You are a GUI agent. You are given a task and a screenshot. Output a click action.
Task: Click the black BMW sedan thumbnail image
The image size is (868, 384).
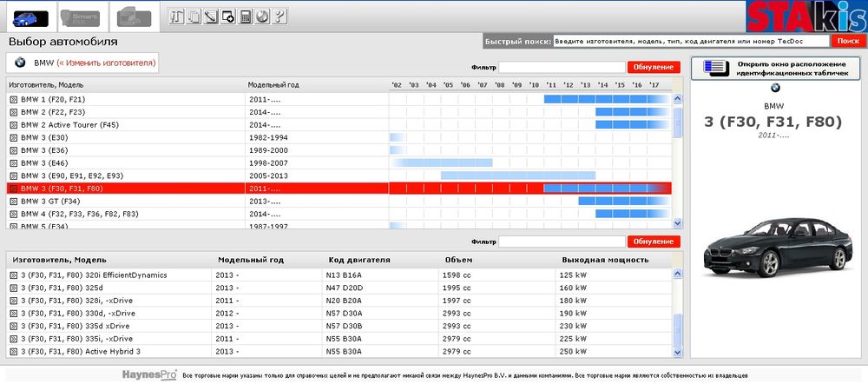click(x=778, y=247)
